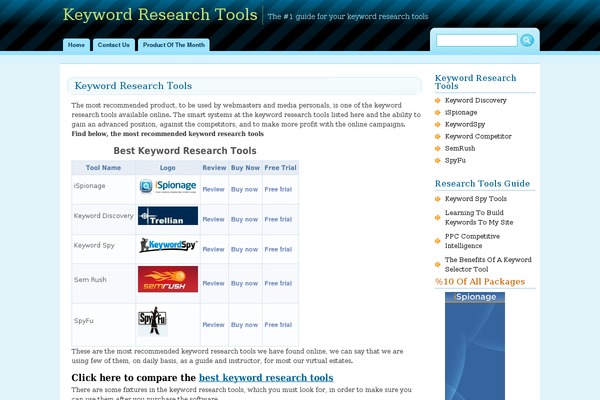Click the iSpionage banner ad in sidebar
This screenshot has width=600, height=400.
pos(475,346)
